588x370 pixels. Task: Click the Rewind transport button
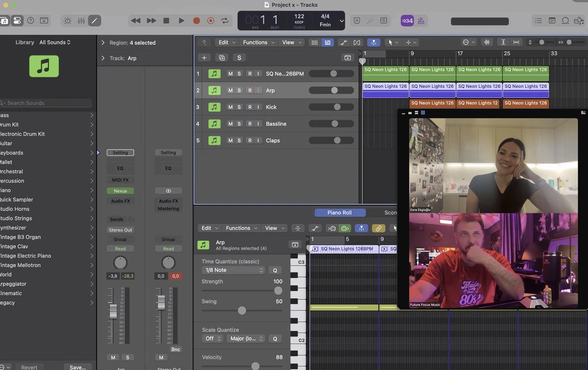(x=136, y=21)
